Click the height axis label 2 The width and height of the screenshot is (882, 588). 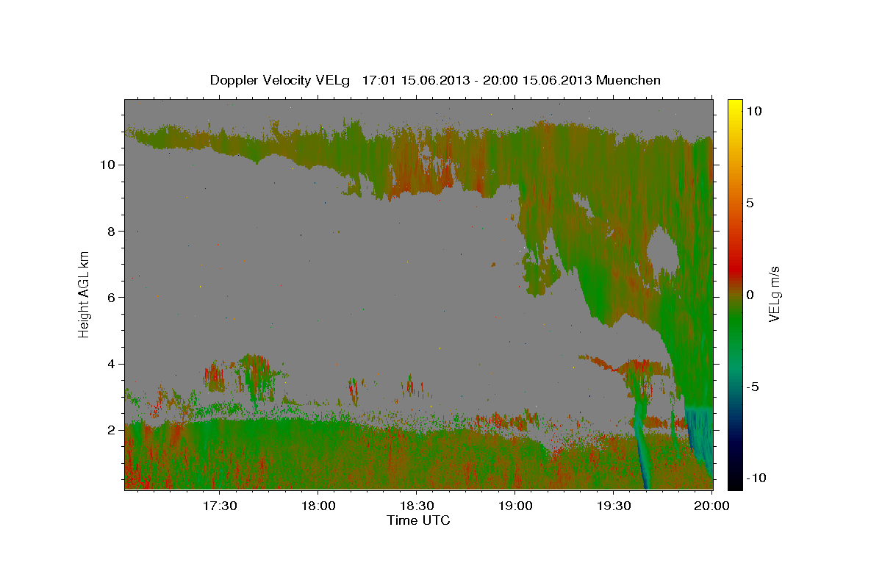click(x=112, y=430)
